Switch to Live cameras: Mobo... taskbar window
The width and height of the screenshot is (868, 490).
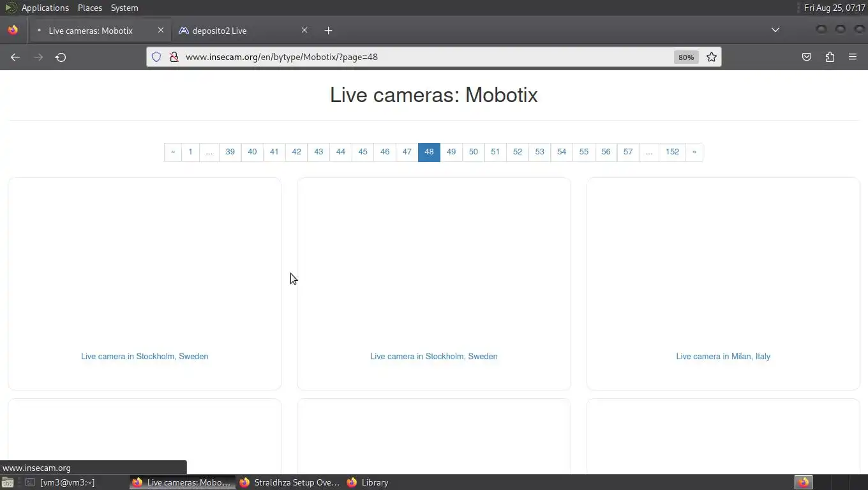pyautogui.click(x=183, y=482)
